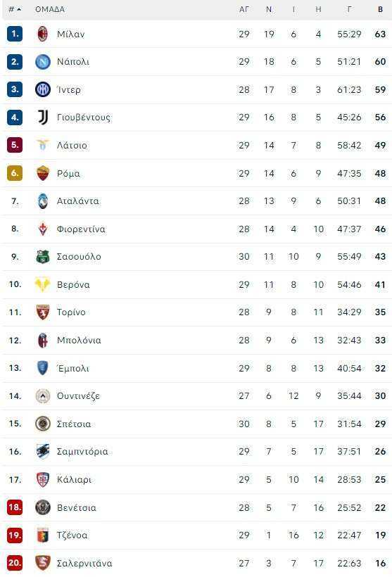Sort by ΑΓ matches played header
The width and height of the screenshot is (392, 577).
point(244,9)
